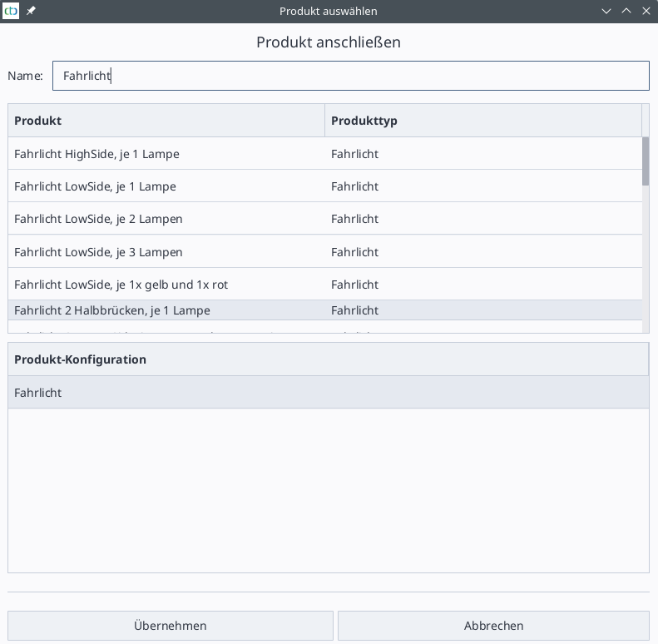Select Fahrlicht LowSide, je 2 Lampen
Image resolution: width=658 pixels, height=644 pixels.
tap(98, 219)
